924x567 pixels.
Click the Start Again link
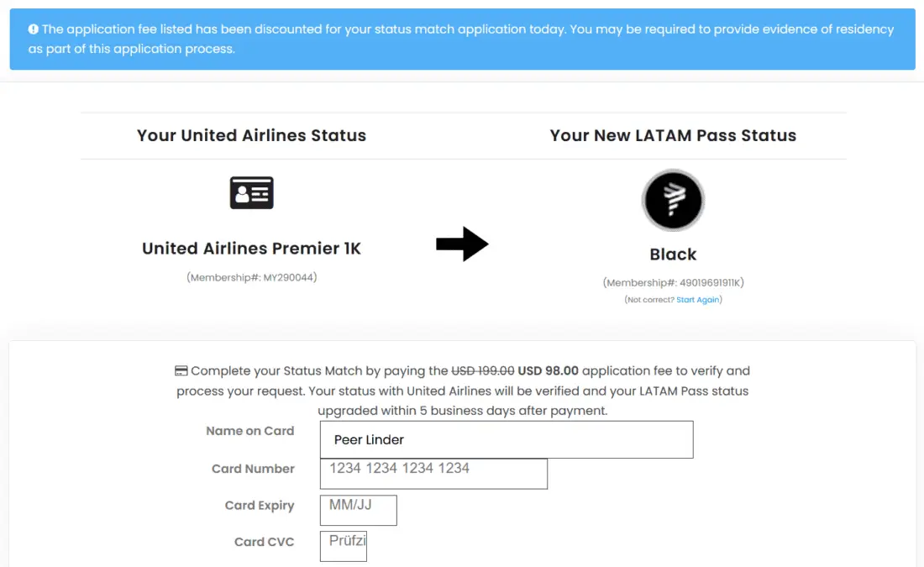(697, 300)
